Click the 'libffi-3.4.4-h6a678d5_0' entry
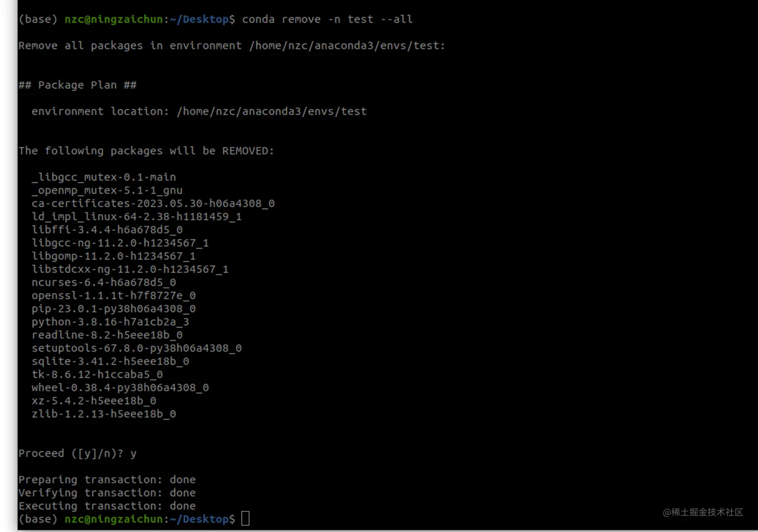758x532 pixels. point(107,230)
